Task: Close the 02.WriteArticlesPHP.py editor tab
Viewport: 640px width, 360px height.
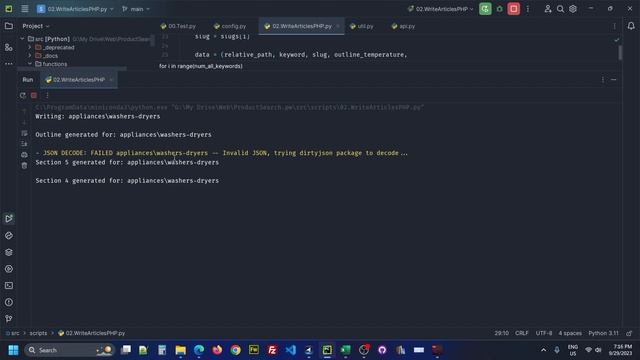Action: tap(338, 26)
